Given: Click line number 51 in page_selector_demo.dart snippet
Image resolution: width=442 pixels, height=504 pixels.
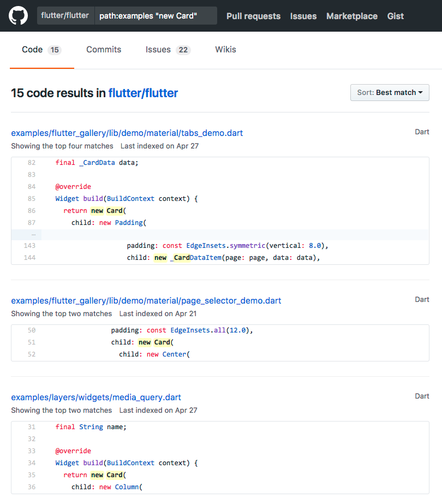Looking at the screenshot, I should click(32, 342).
